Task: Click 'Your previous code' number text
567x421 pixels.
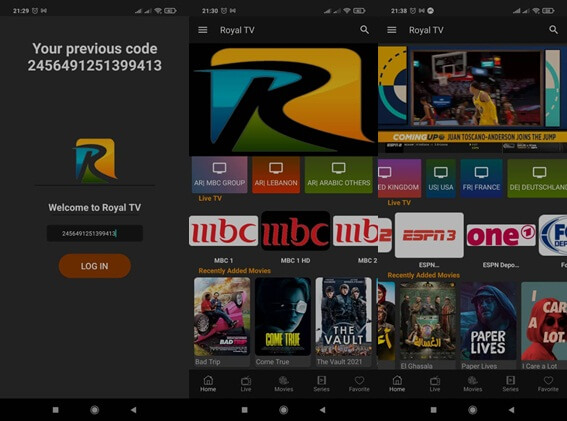Action: coord(94,65)
